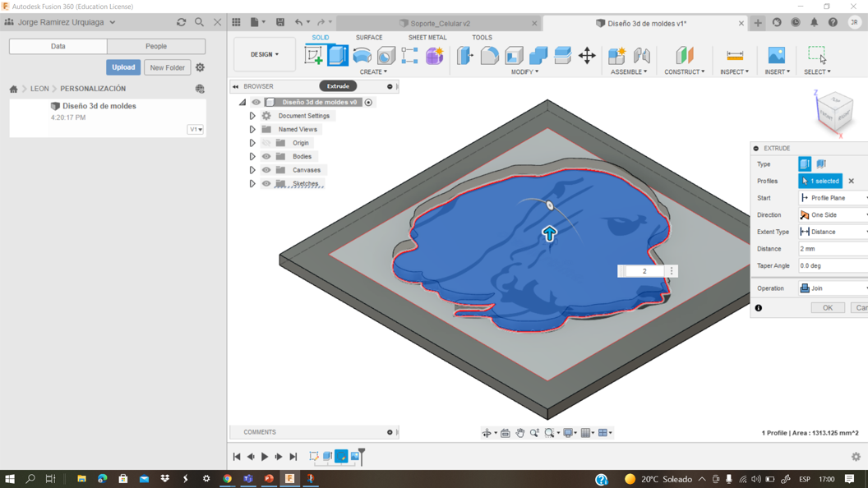The height and width of the screenshot is (488, 868).
Task: Open the Start Profile Plane dropdown
Action: coord(833,197)
